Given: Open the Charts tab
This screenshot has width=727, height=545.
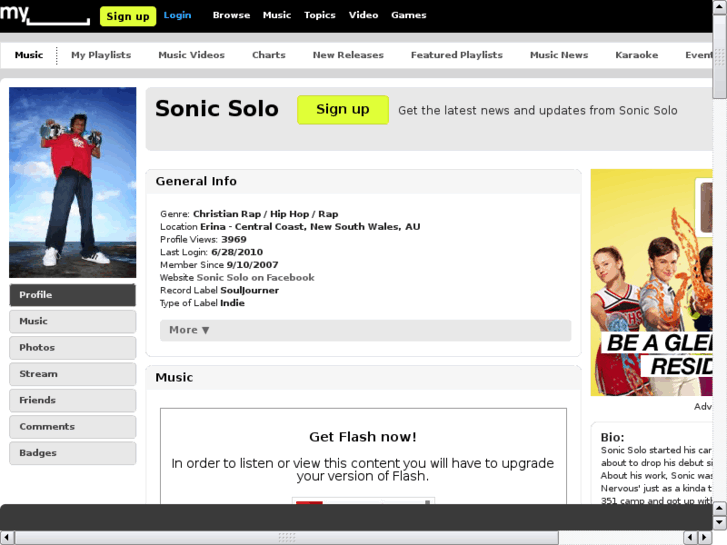Looking at the screenshot, I should 268,55.
